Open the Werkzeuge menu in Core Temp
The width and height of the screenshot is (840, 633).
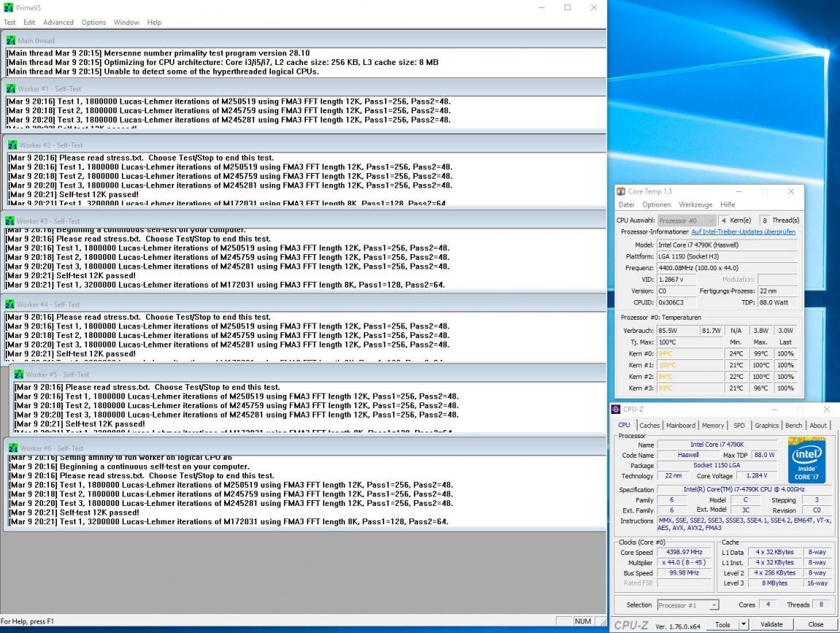click(695, 204)
